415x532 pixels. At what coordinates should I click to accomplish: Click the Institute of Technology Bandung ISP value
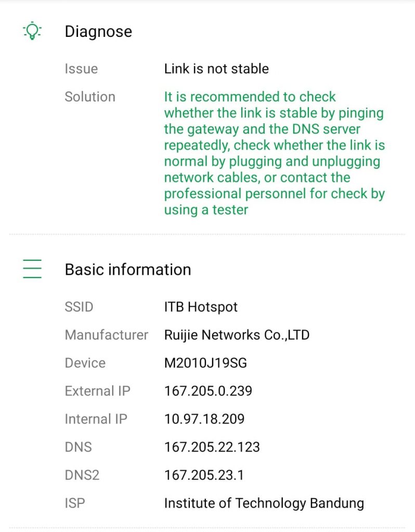[264, 503]
